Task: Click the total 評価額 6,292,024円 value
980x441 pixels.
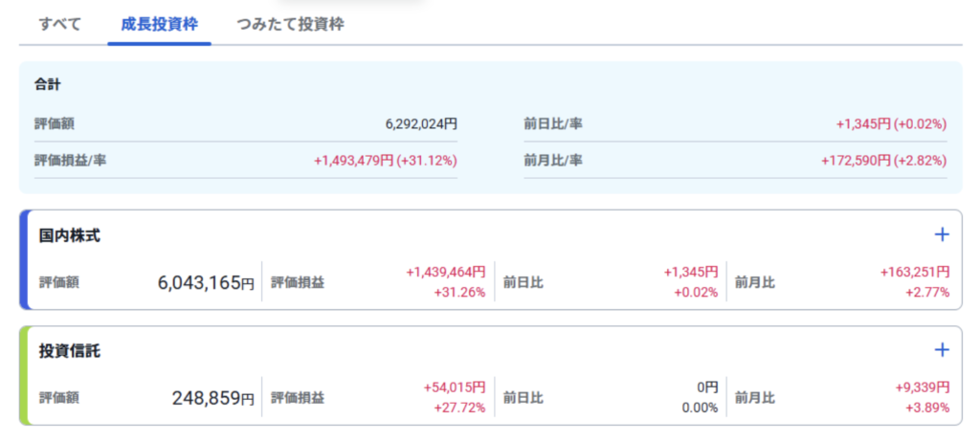Action: point(421,123)
